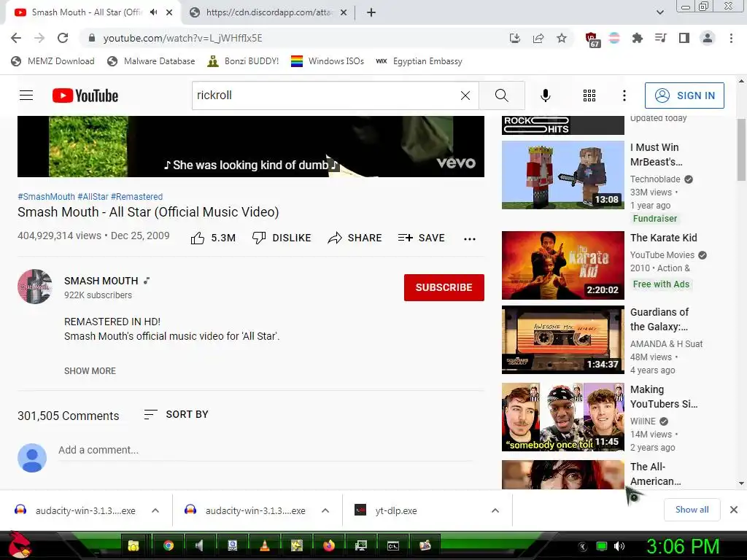747x560 pixels.
Task: Open the uBlock extension icon showing 67
Action: tap(591, 39)
